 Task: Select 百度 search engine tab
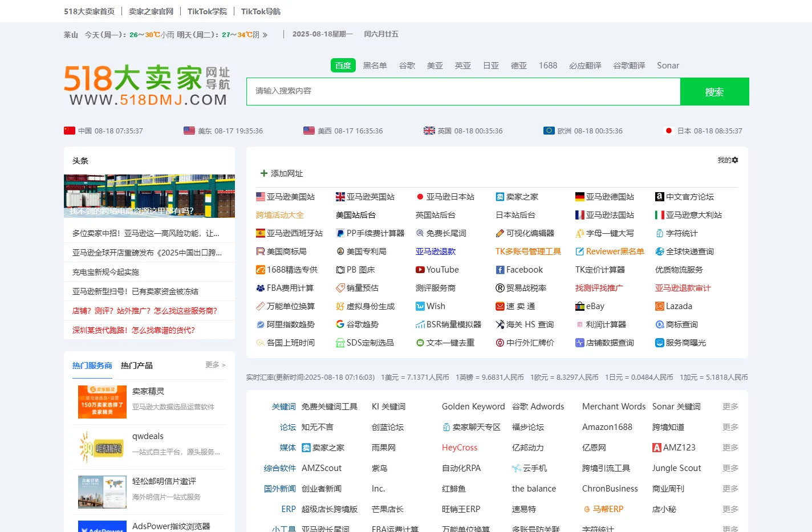(x=343, y=66)
